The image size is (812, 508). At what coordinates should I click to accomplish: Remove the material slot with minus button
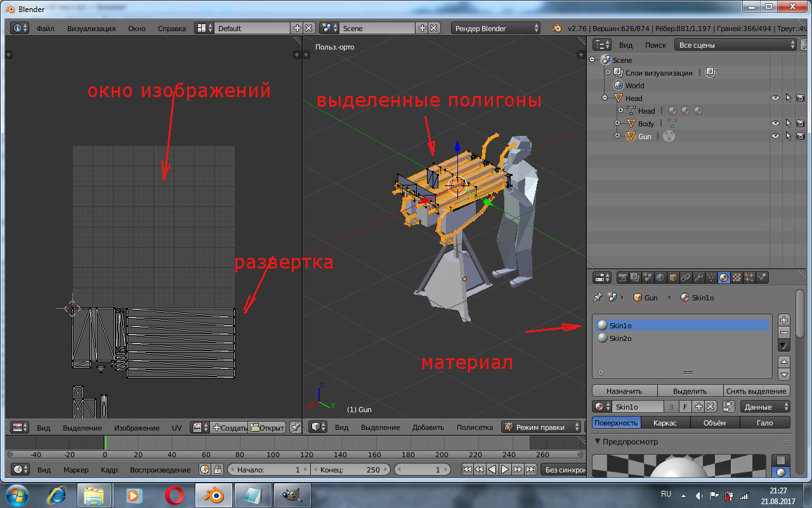(784, 333)
